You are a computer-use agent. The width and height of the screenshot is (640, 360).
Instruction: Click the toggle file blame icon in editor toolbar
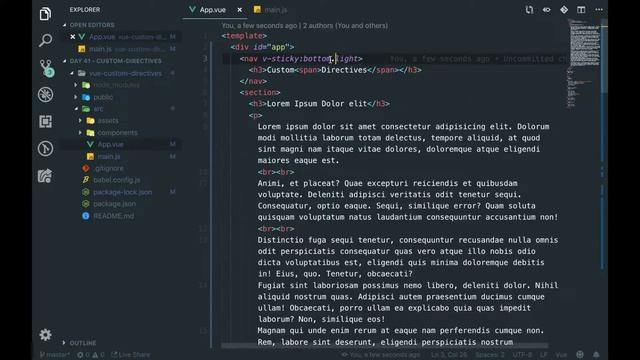coord(547,10)
